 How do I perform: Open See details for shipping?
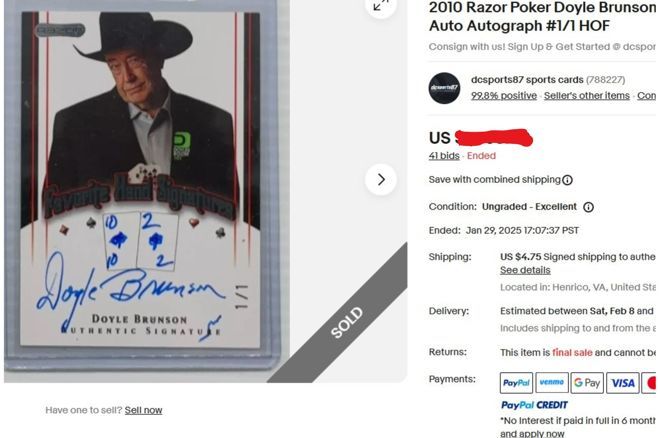[x=525, y=270]
